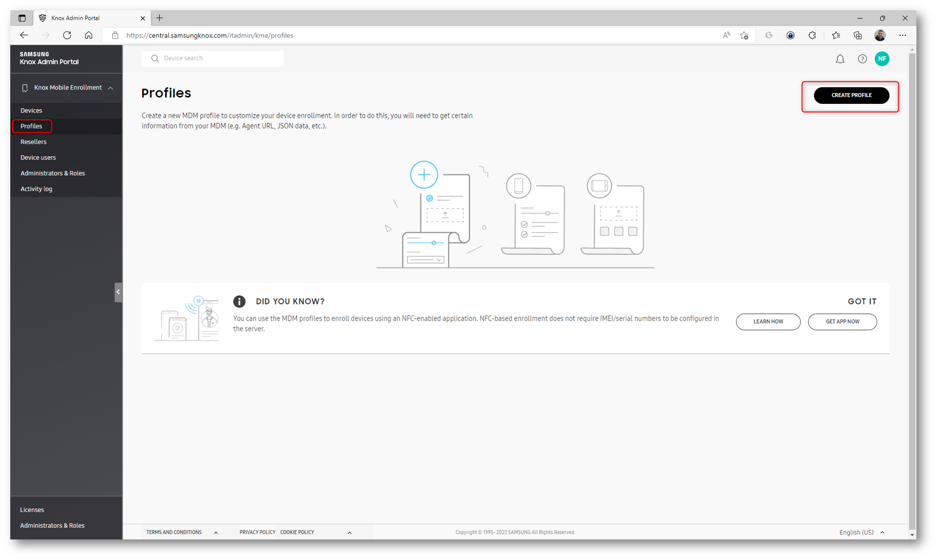Open the notifications bell
The width and height of the screenshot is (937, 560).
(x=840, y=59)
